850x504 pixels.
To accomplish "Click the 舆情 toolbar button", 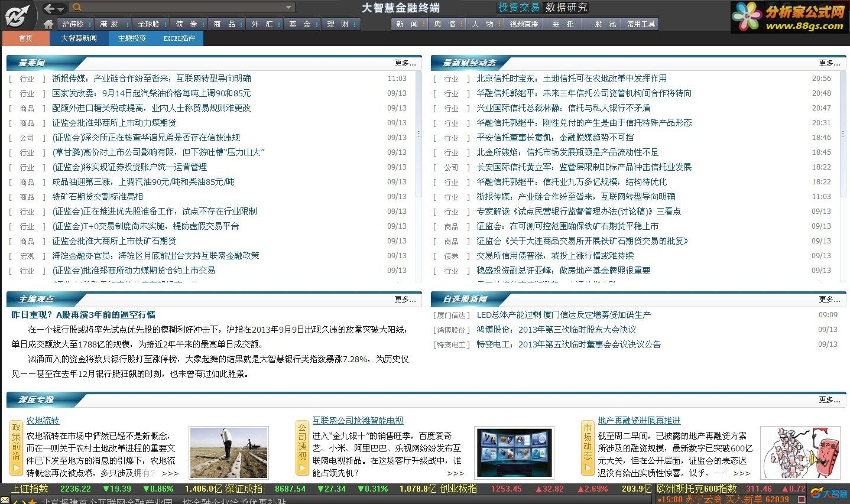I will (447, 24).
